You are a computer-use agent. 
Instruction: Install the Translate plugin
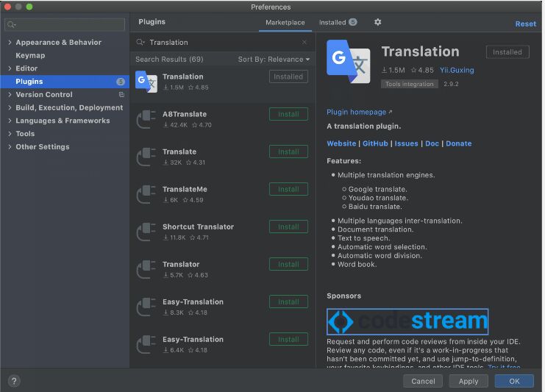(288, 152)
